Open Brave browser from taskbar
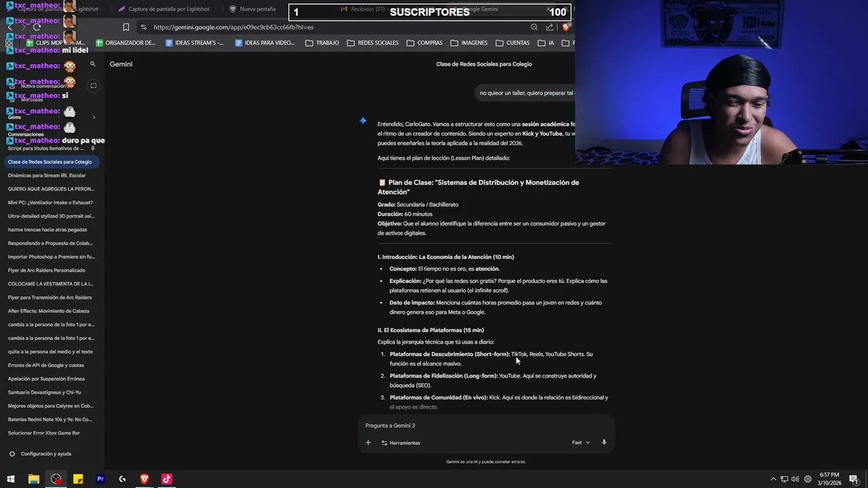This screenshot has height=488, width=868. (x=144, y=479)
